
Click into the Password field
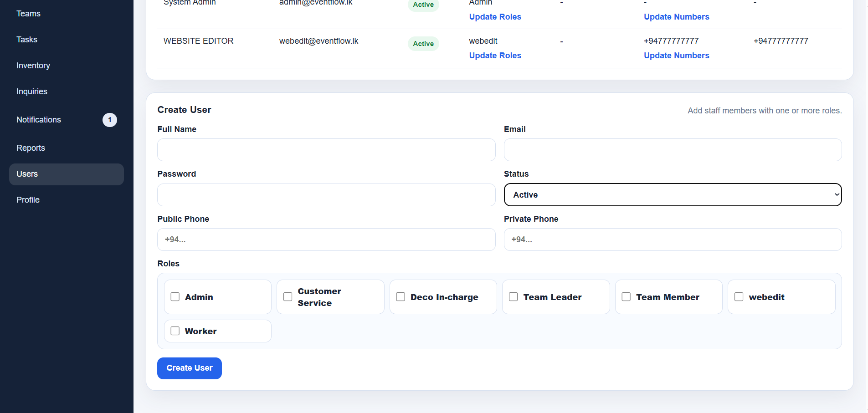(x=326, y=195)
